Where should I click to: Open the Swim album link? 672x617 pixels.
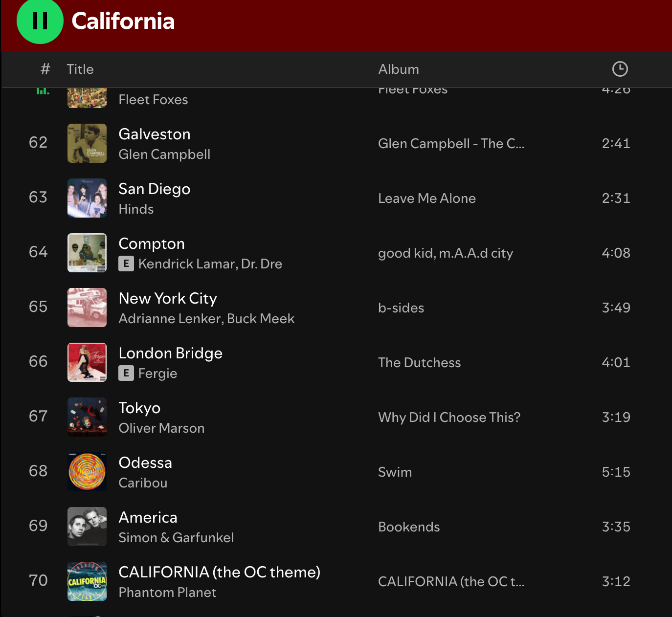click(395, 472)
